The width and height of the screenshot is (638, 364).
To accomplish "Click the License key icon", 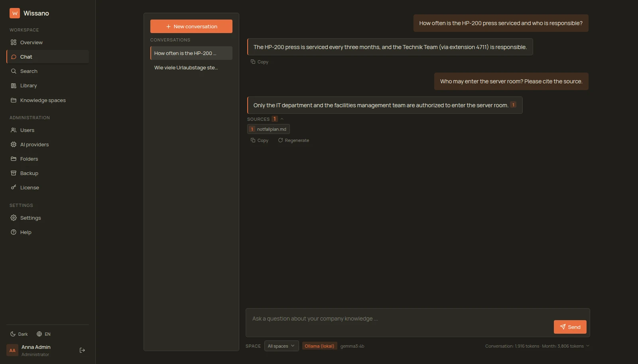I will [x=14, y=187].
